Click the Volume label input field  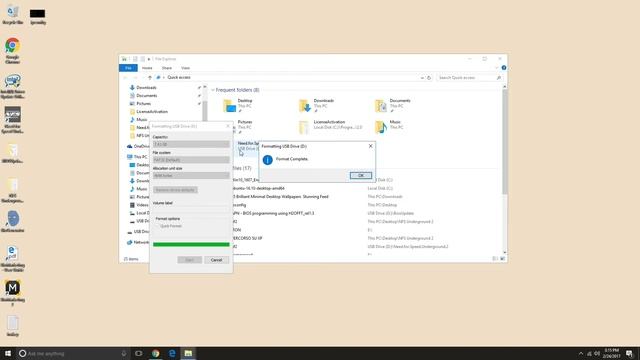[191, 210]
